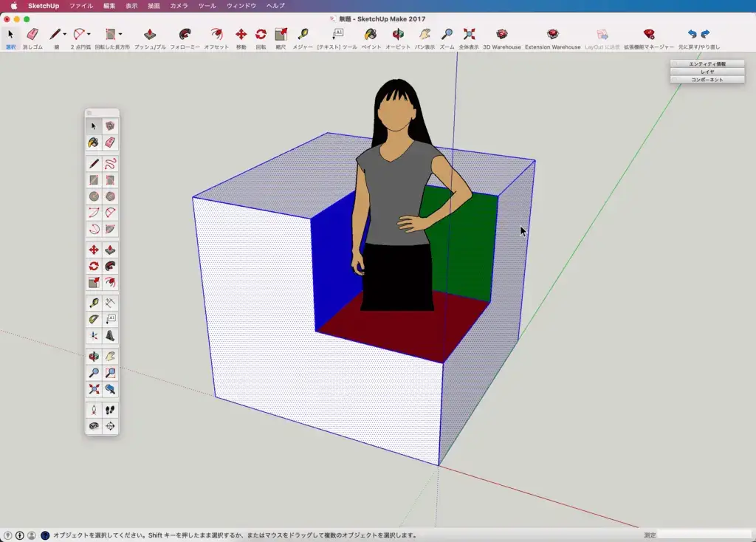The width and height of the screenshot is (756, 542).
Task: Choose the Paint Bucket in the floating tool palette
Action: [94, 143]
